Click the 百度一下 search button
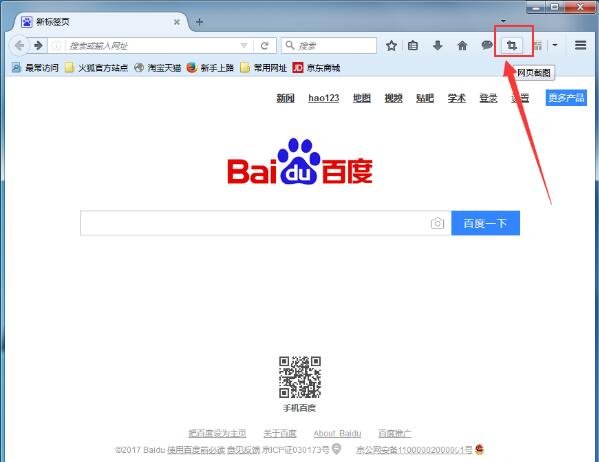The image size is (599, 462). point(486,223)
